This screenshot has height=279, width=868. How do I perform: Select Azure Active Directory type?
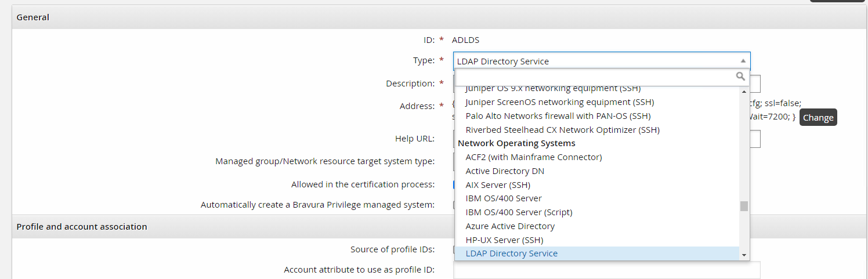tap(510, 226)
